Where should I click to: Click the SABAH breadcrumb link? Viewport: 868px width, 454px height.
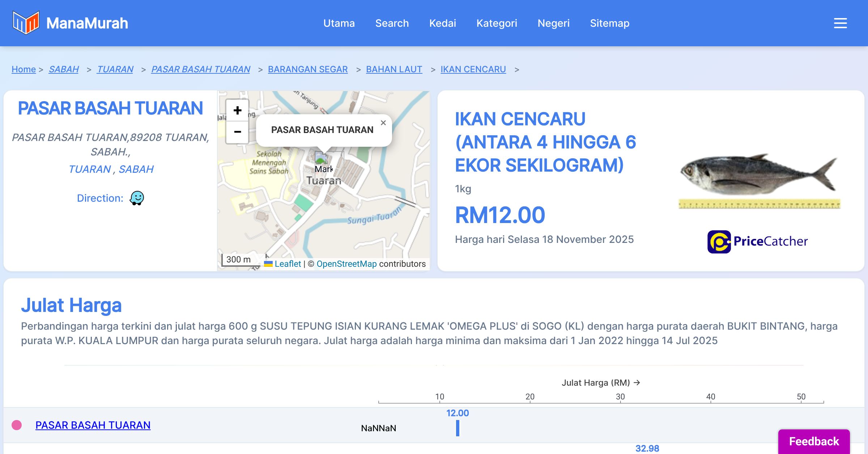click(x=64, y=69)
